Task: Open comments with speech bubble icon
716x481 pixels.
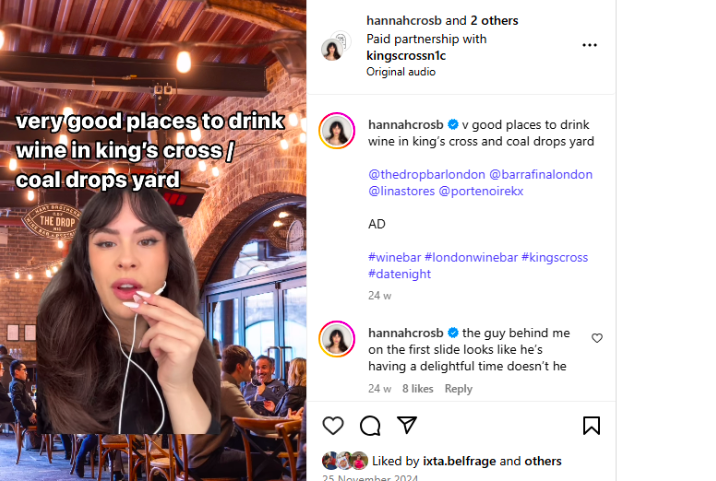Action: (x=370, y=426)
